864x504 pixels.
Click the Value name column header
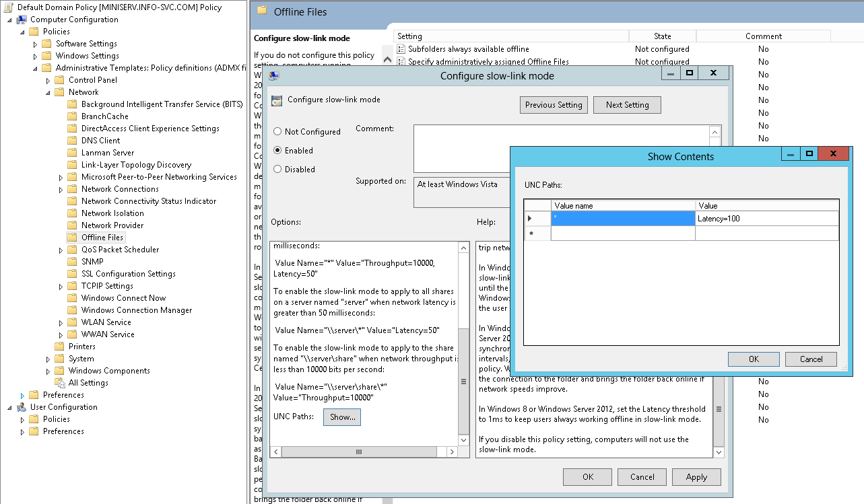pos(624,205)
